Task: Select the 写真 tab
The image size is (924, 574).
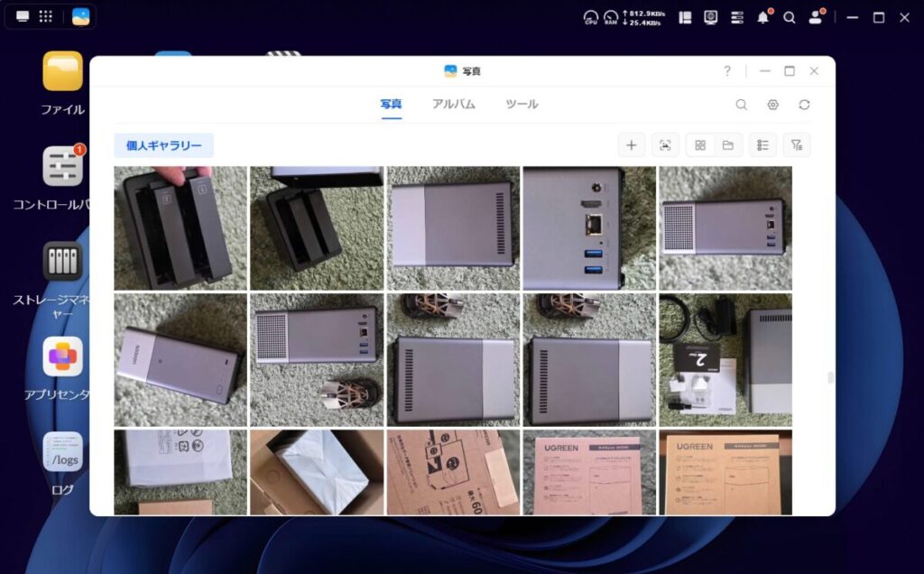Action: (391, 104)
